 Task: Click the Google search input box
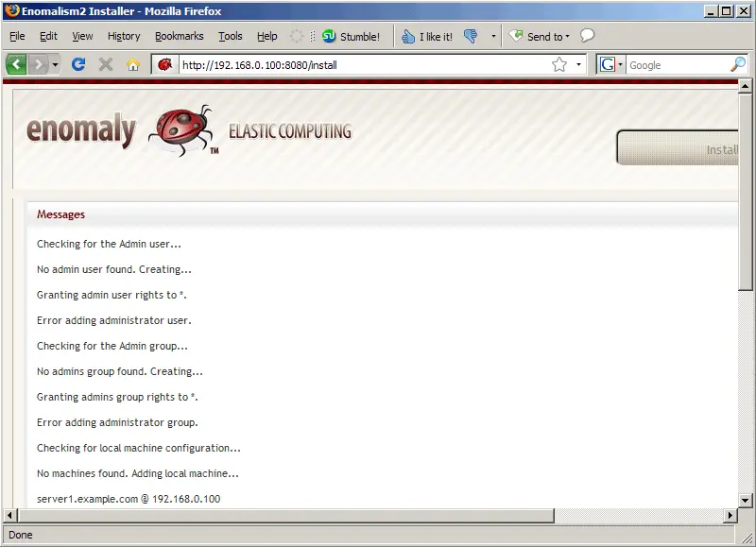[677, 65]
